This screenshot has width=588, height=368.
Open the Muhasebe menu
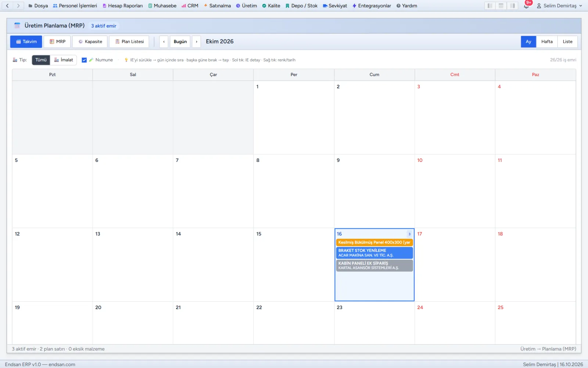pyautogui.click(x=162, y=6)
